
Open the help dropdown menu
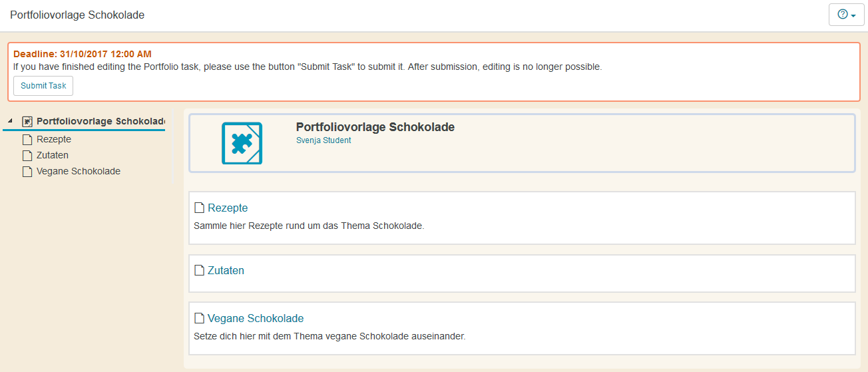(846, 15)
